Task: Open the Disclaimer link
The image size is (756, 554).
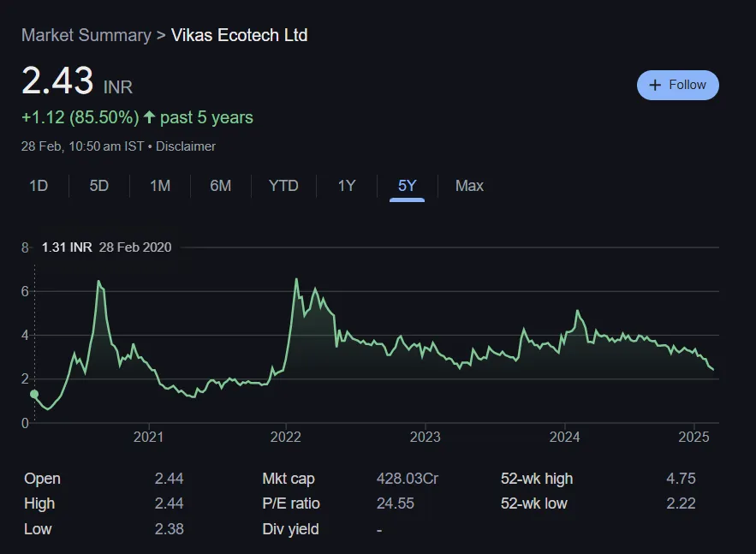Action: click(x=186, y=146)
